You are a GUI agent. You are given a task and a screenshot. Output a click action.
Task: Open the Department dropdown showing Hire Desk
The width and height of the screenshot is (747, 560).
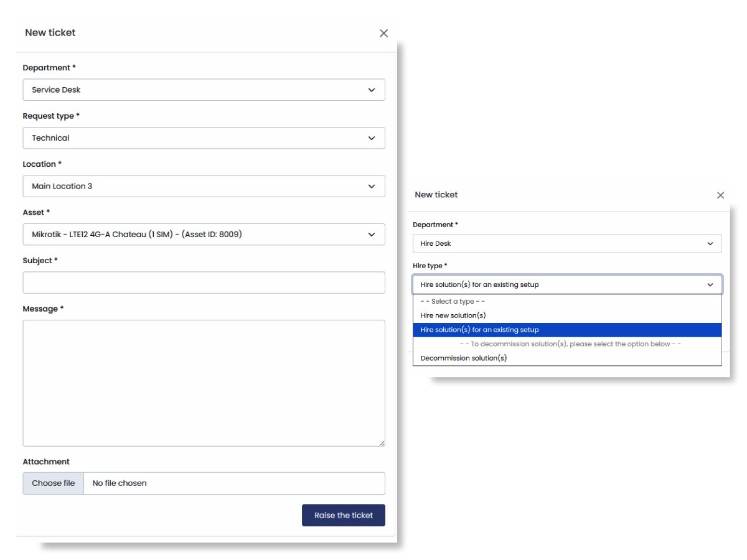(x=566, y=244)
